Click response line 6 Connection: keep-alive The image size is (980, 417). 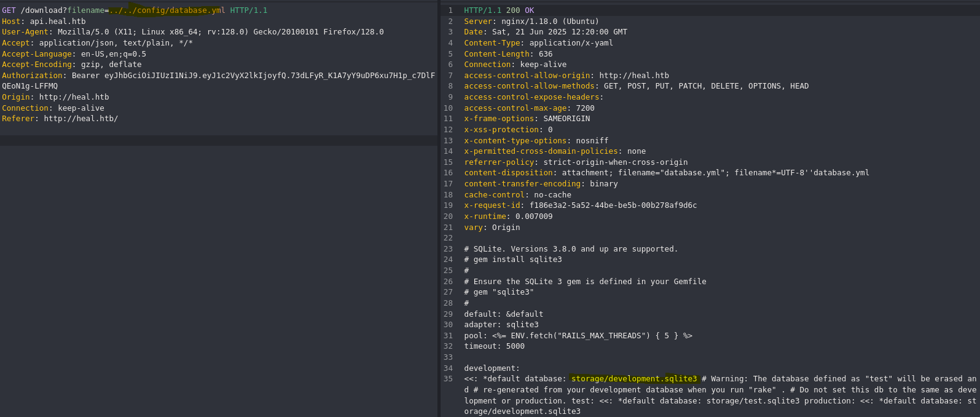pyautogui.click(x=515, y=65)
